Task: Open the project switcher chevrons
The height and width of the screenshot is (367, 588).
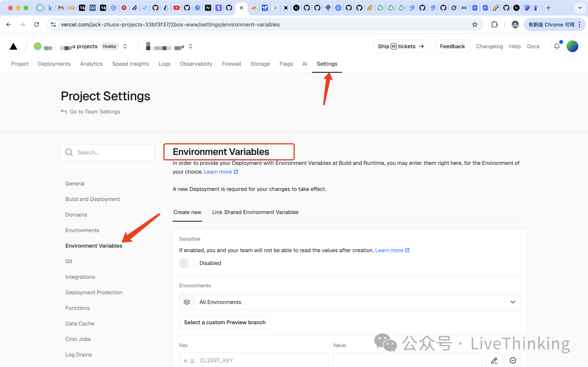Action: (x=190, y=46)
